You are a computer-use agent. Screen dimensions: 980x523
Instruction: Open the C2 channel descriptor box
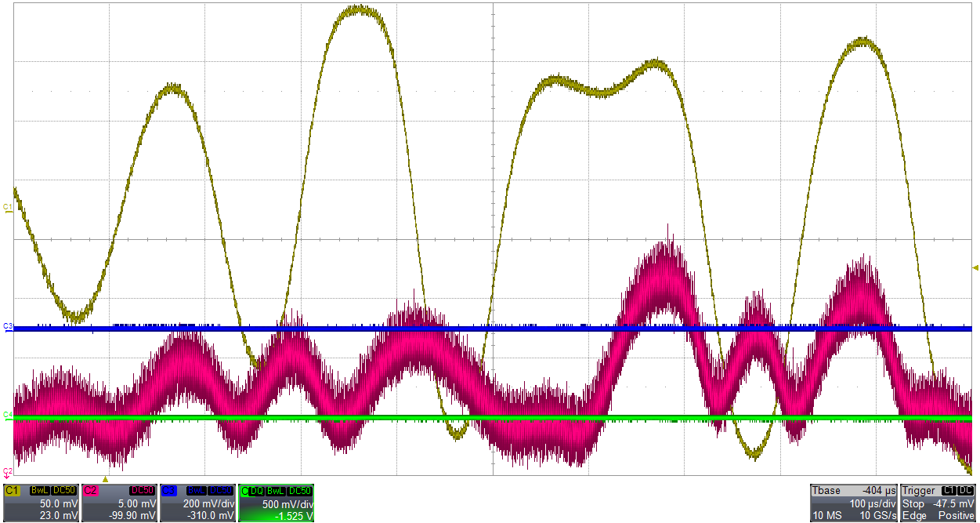tap(119, 503)
